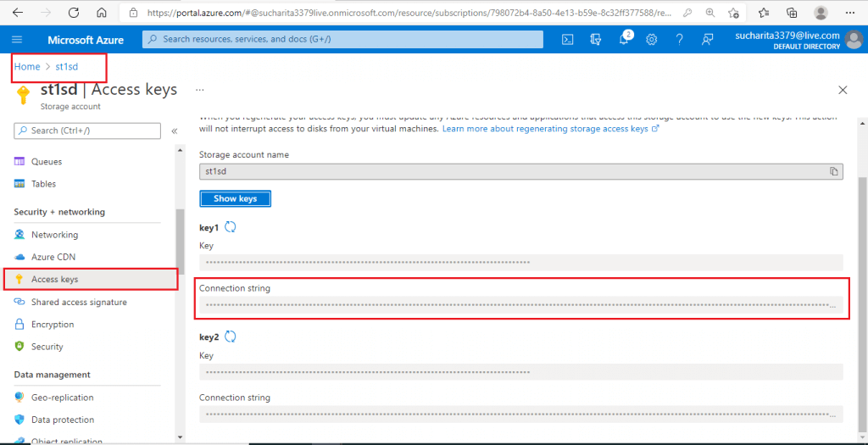Regenerate key2 with the rotate icon
Image resolution: width=868 pixels, height=445 pixels.
click(x=231, y=337)
